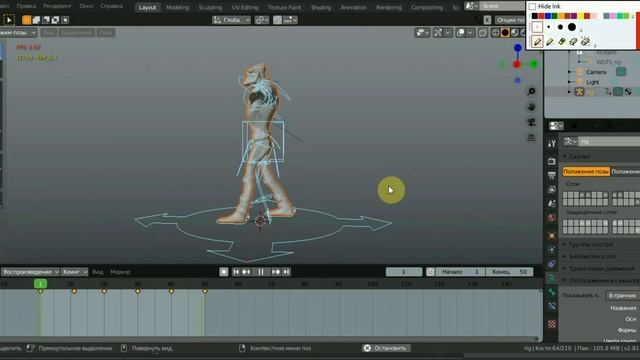
Task: Click the pan view hand icon
Action: pos(531,107)
